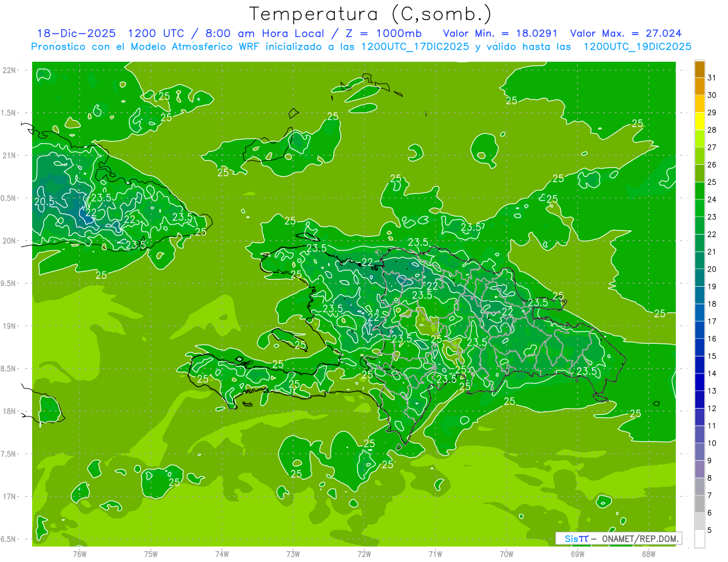Pick the dark blue legend swatch between 14 and 15

point(699,365)
